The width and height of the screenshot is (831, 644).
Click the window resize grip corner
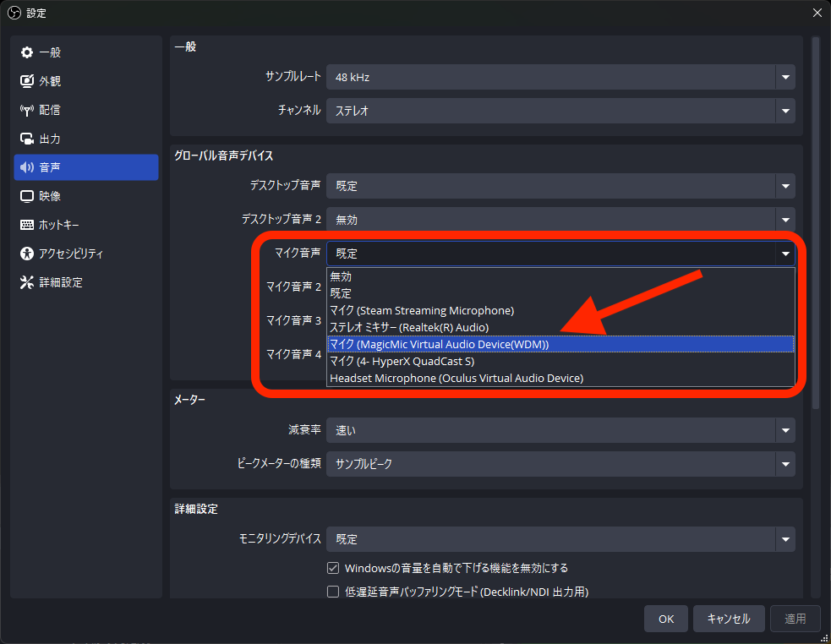[x=824, y=639]
